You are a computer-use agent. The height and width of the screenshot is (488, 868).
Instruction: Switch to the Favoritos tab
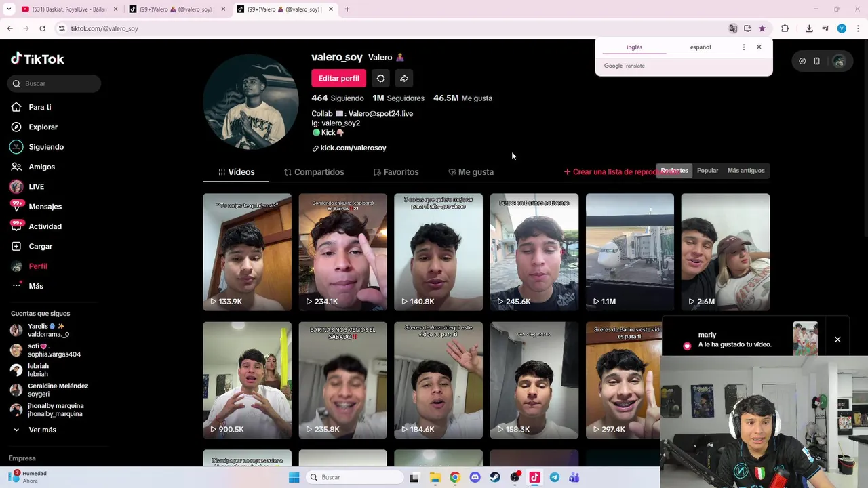396,172
